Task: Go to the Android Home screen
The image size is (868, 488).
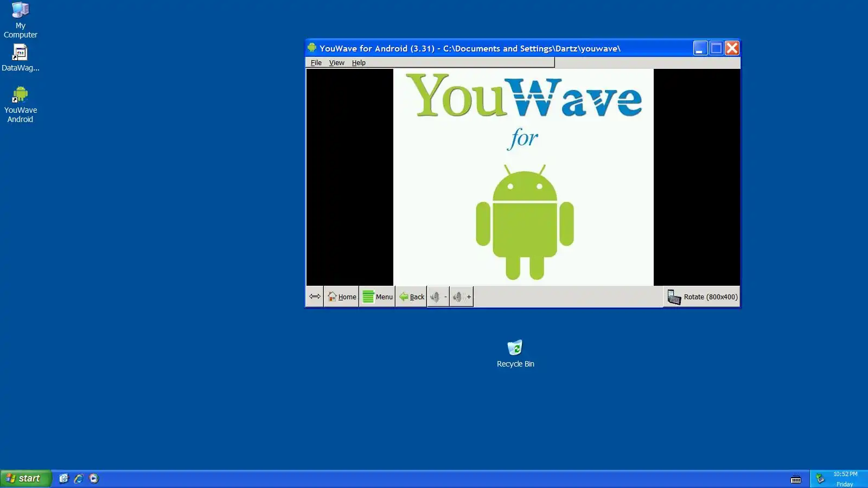Action: click(x=342, y=297)
